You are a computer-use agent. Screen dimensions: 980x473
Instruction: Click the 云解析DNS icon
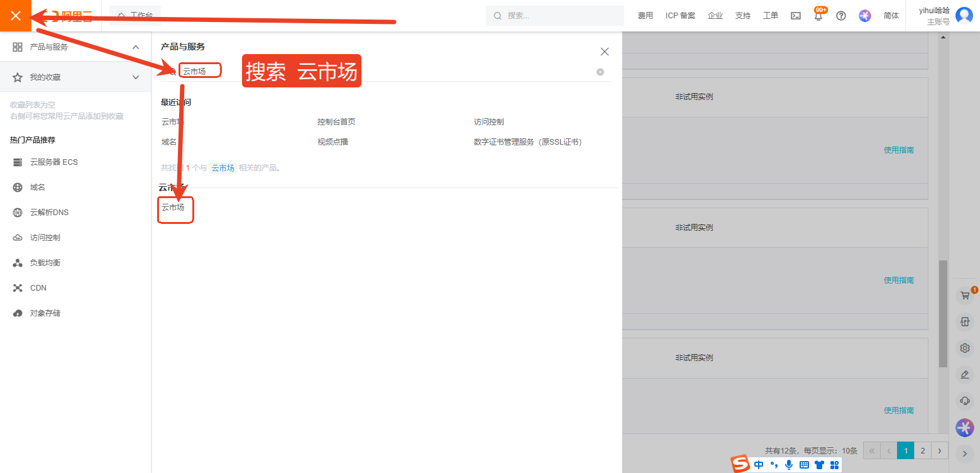18,213
